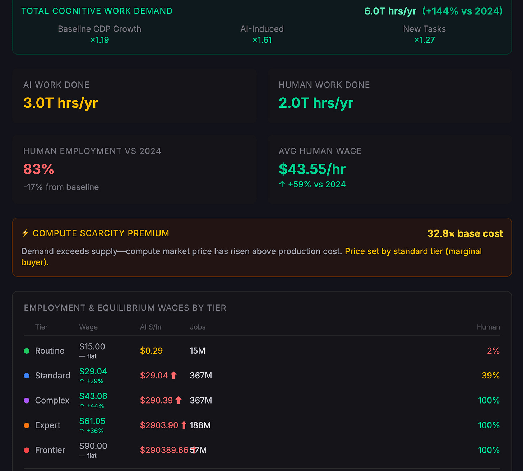Click the 100% Frontier human share
Image resolution: width=523 pixels, height=471 pixels.
(x=489, y=450)
